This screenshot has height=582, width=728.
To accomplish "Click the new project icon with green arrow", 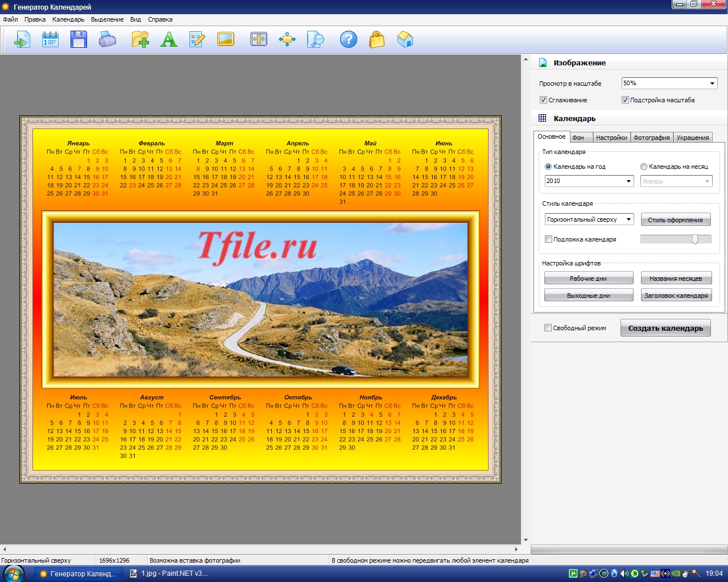I will (22, 40).
